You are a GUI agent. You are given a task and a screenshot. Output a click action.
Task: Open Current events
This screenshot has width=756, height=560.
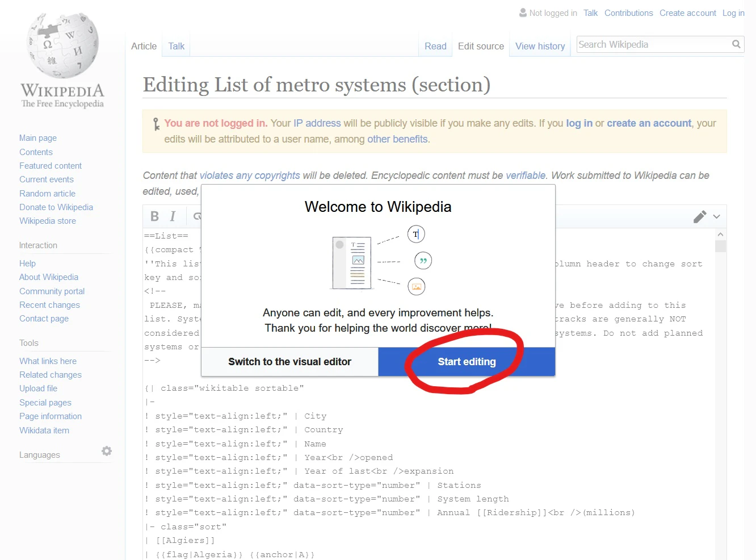(x=47, y=179)
